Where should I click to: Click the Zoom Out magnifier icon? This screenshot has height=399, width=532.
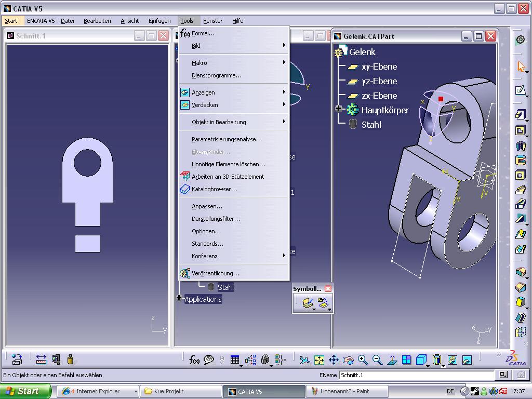click(x=378, y=360)
